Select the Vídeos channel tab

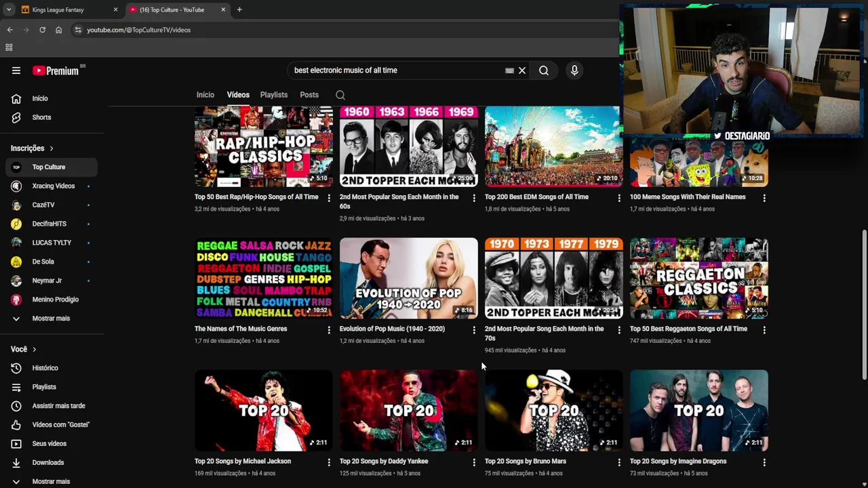click(x=238, y=95)
